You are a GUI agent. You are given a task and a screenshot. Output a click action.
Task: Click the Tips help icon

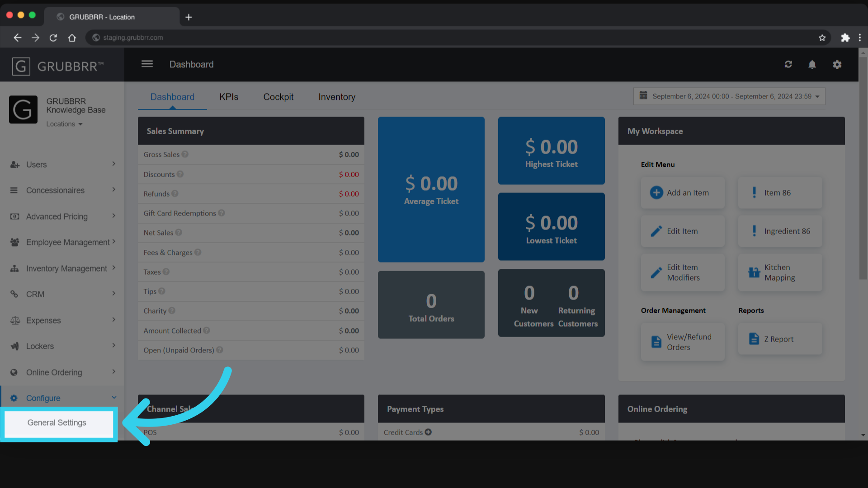(162, 291)
